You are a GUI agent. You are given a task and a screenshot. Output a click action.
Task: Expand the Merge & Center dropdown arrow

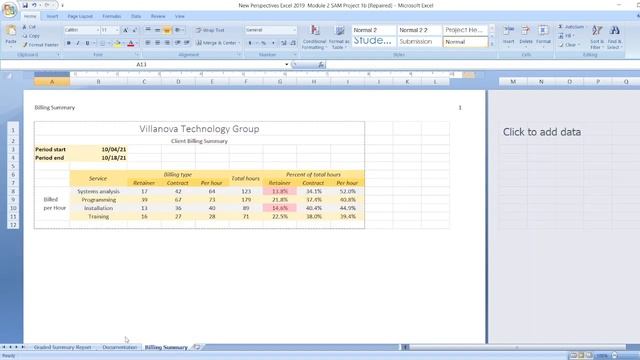(239, 43)
